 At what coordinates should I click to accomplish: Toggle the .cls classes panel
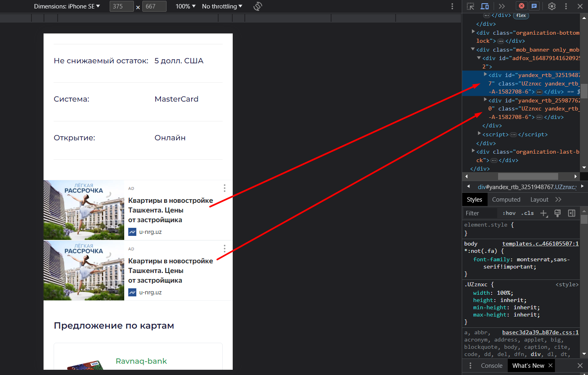(528, 213)
